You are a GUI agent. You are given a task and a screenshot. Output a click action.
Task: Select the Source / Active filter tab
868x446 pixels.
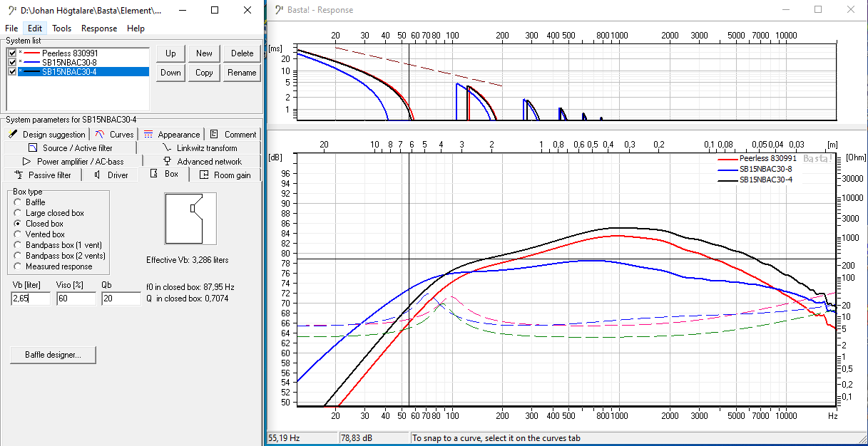coord(71,147)
